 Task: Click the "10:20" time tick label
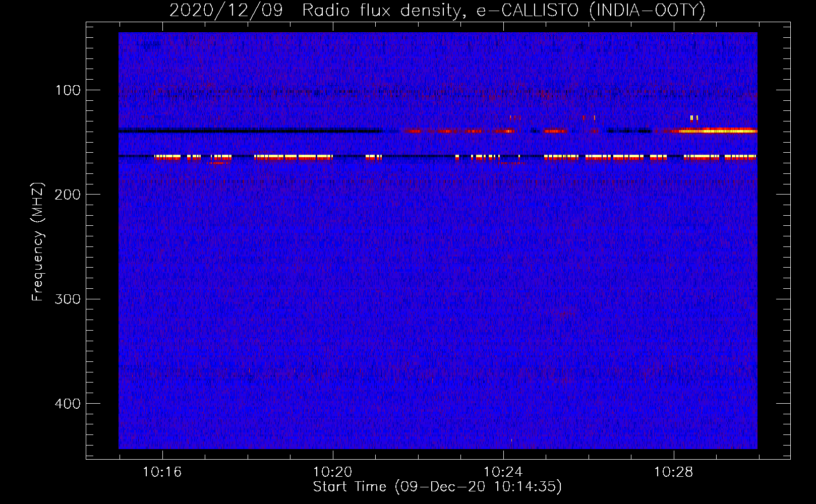332,472
